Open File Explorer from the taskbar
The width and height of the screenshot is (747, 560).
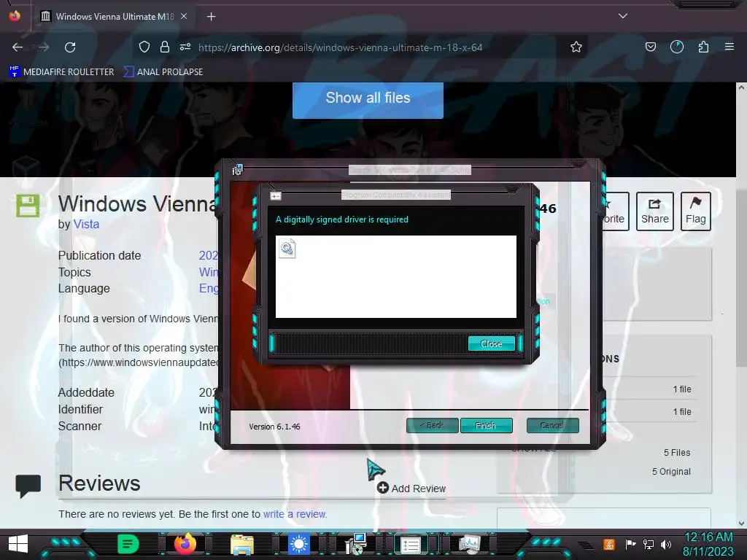[242, 545]
